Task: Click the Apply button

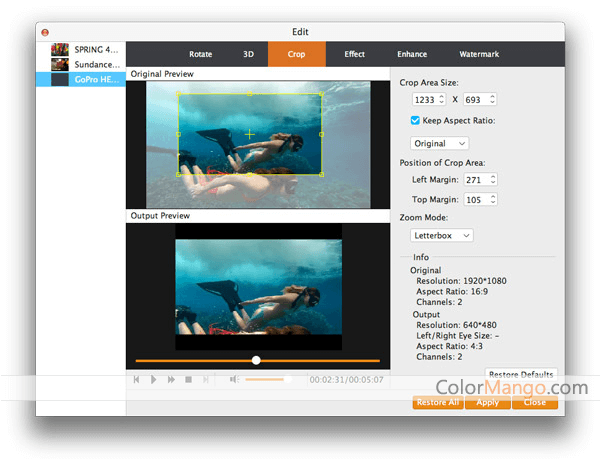Action: tap(488, 402)
